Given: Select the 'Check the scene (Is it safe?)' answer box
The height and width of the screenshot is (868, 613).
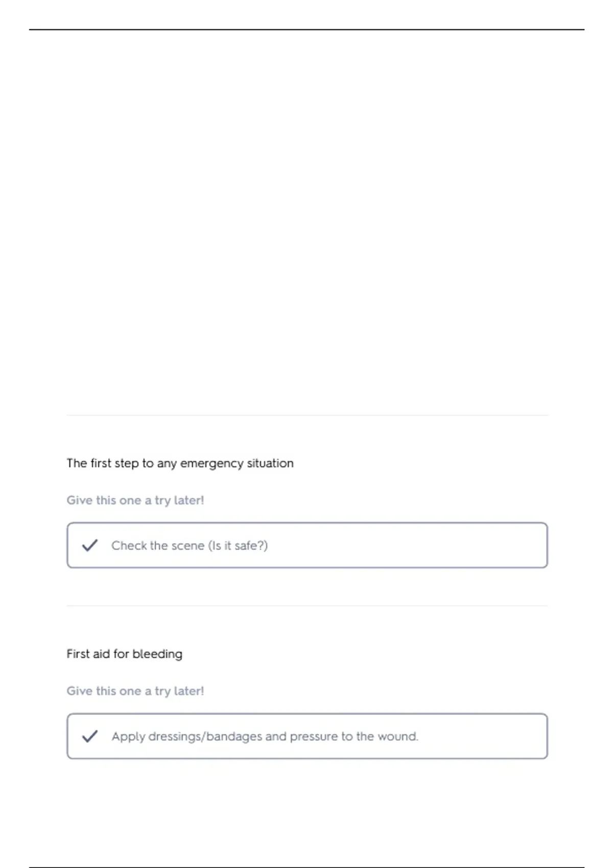Looking at the screenshot, I should point(307,545).
